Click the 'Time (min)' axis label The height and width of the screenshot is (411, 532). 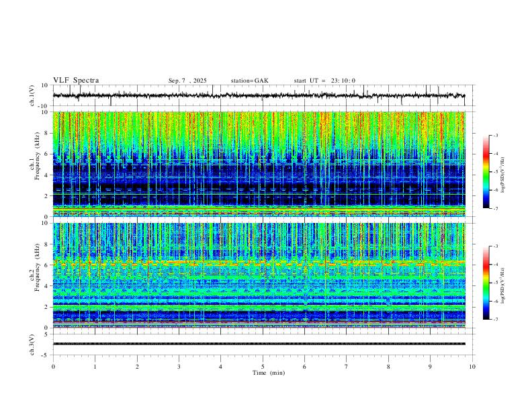pos(269,373)
